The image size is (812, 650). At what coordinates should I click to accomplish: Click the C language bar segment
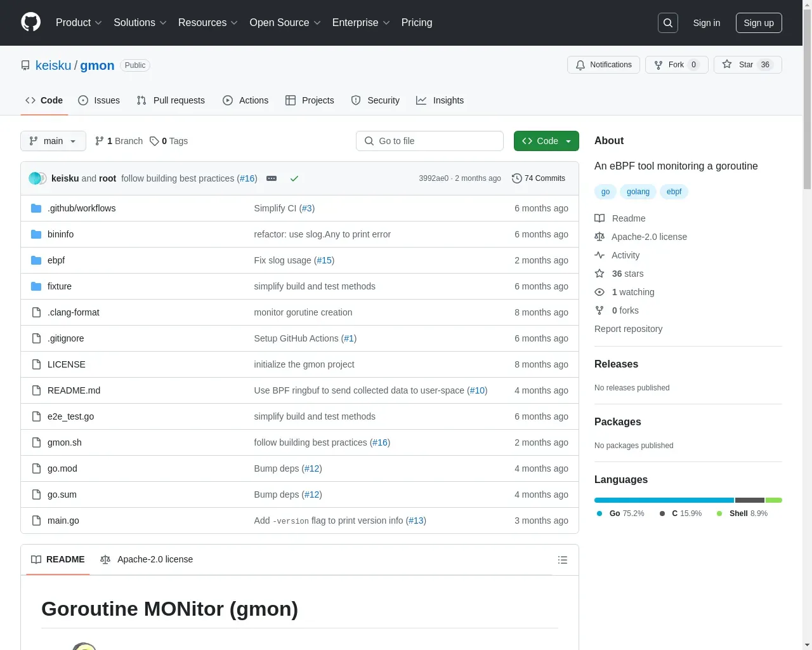750,500
